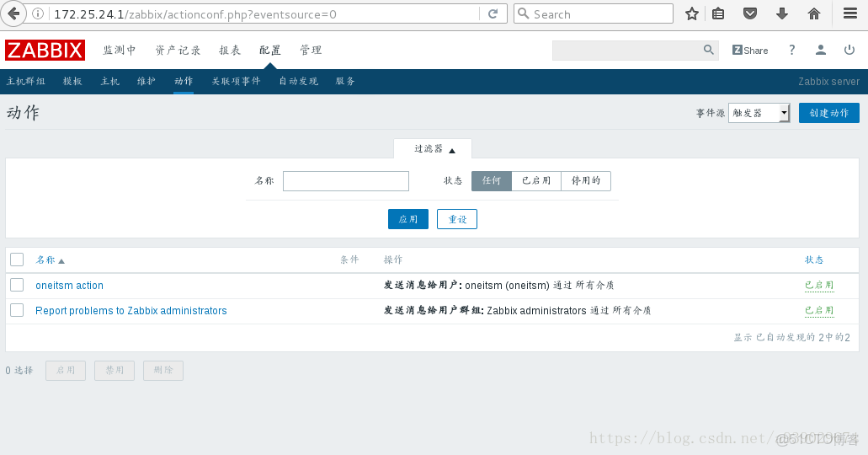Click the 应用 filter button

pyautogui.click(x=408, y=219)
